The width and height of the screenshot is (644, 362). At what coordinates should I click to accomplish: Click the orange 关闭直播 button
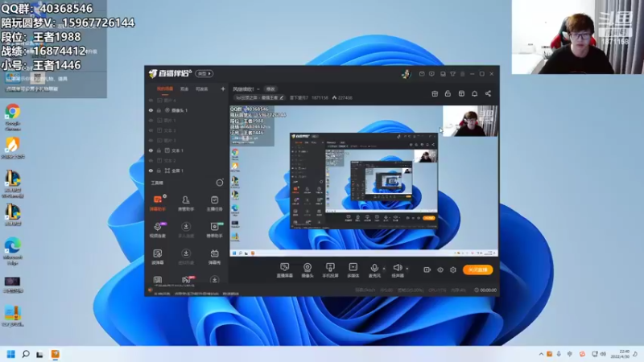pyautogui.click(x=477, y=269)
